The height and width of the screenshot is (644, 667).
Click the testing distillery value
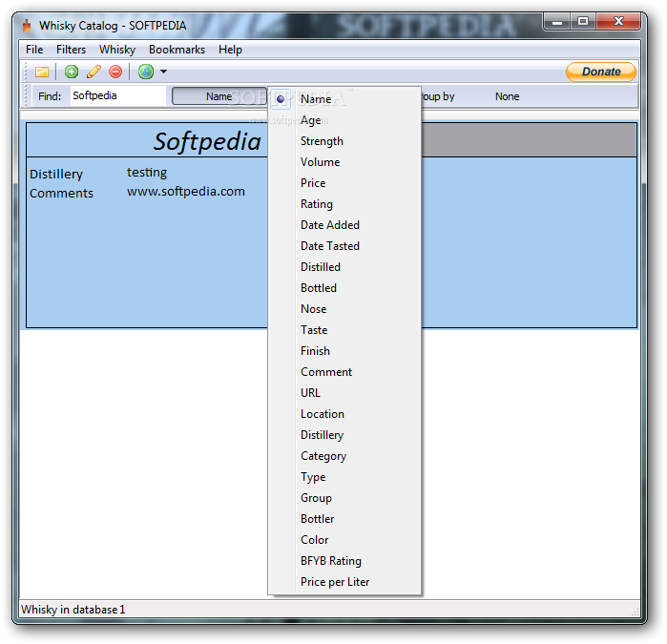click(147, 173)
